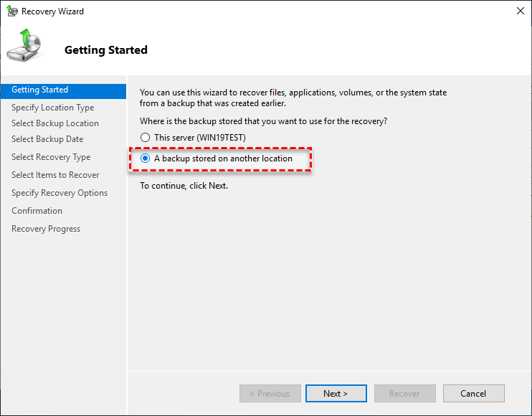The width and height of the screenshot is (532, 416).
Task: Click the Previous button
Action: [270, 394]
